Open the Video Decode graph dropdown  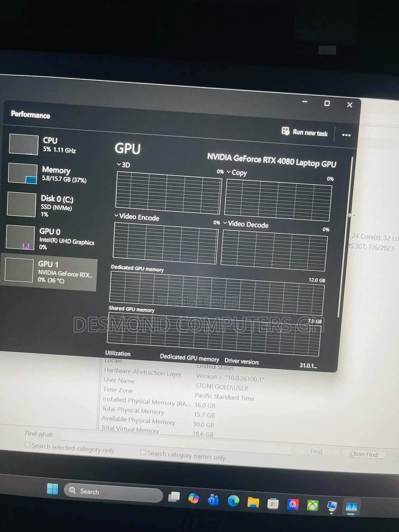point(246,225)
